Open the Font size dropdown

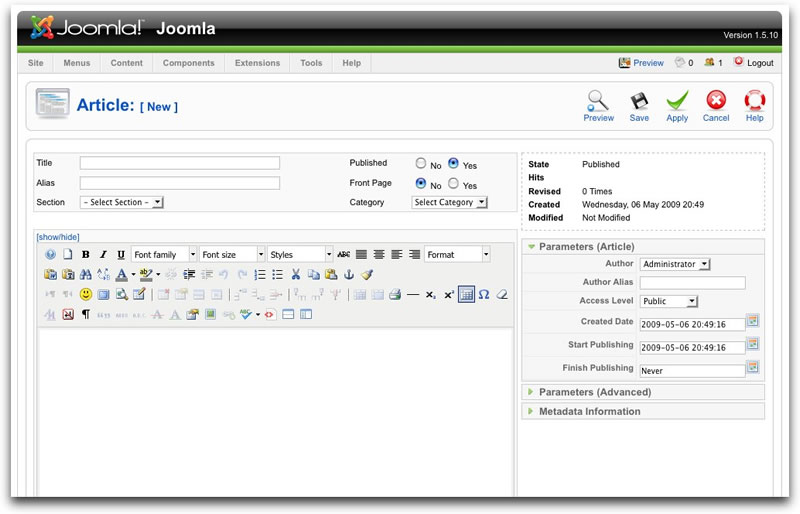[233, 254]
